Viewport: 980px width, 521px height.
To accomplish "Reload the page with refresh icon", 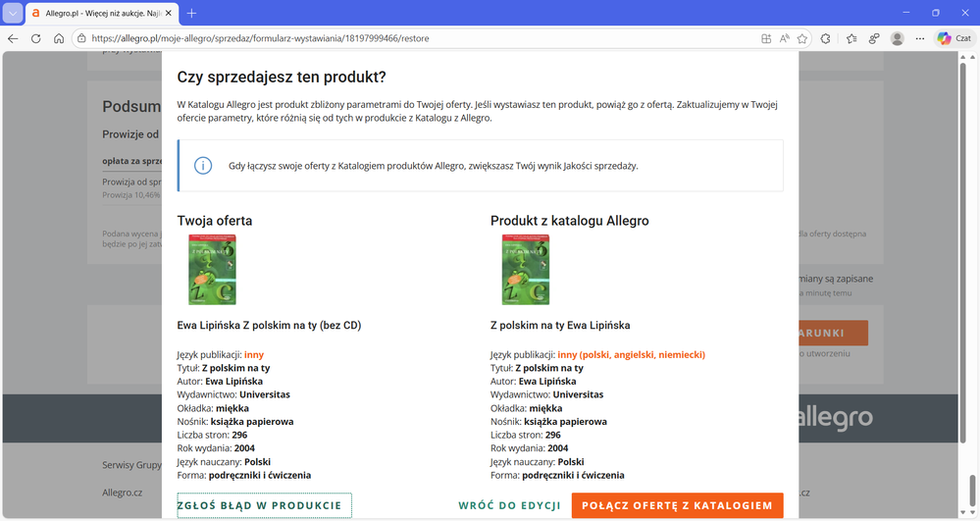I will pyautogui.click(x=36, y=38).
